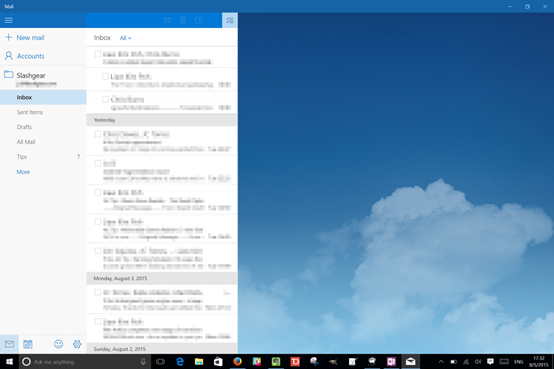This screenshot has width=554, height=369.
Task: Click the Cortana Ask me anything search box
Action: 85,362
